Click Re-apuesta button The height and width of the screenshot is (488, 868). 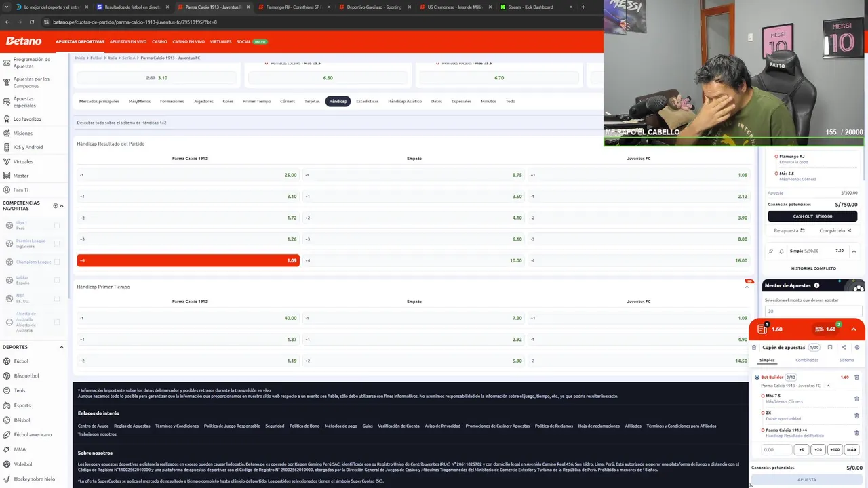pos(789,230)
